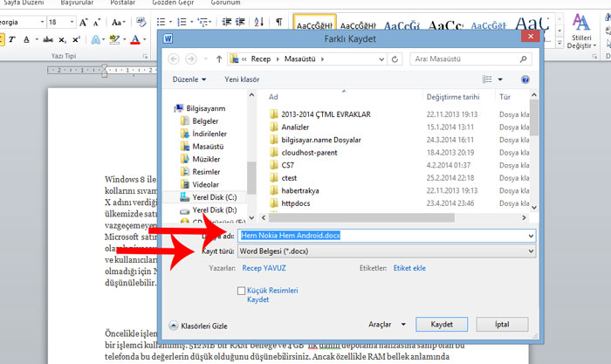Apply the red font color

(x=135, y=39)
